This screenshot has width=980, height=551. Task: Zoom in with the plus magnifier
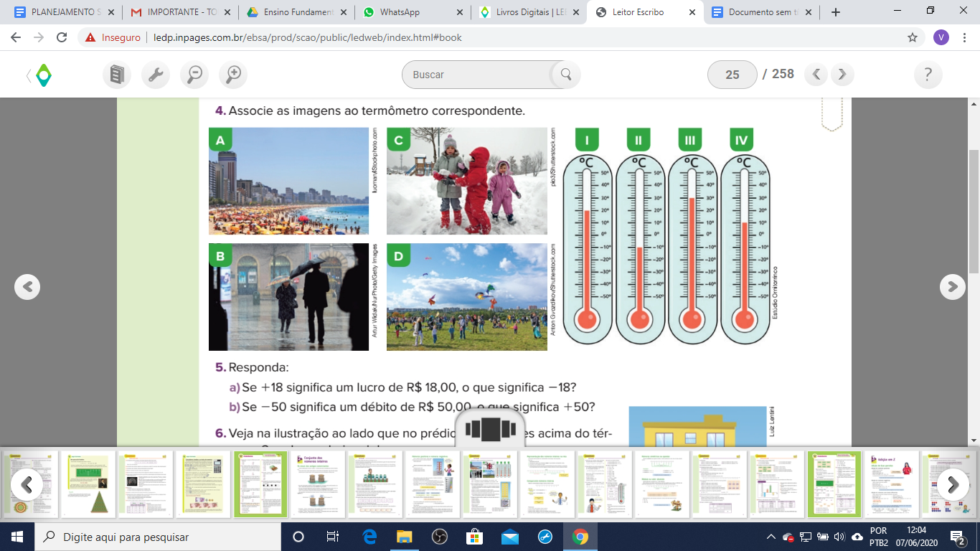coord(233,75)
